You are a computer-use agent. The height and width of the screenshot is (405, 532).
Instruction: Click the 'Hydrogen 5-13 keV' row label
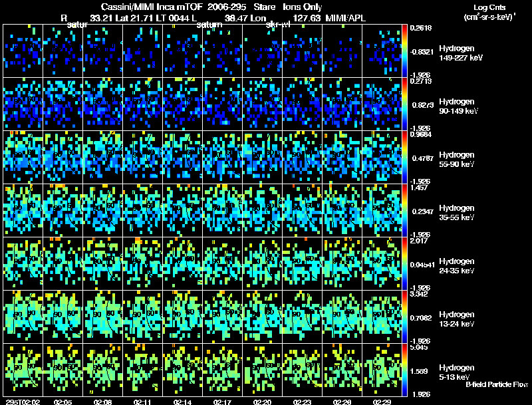pyautogui.click(x=457, y=372)
